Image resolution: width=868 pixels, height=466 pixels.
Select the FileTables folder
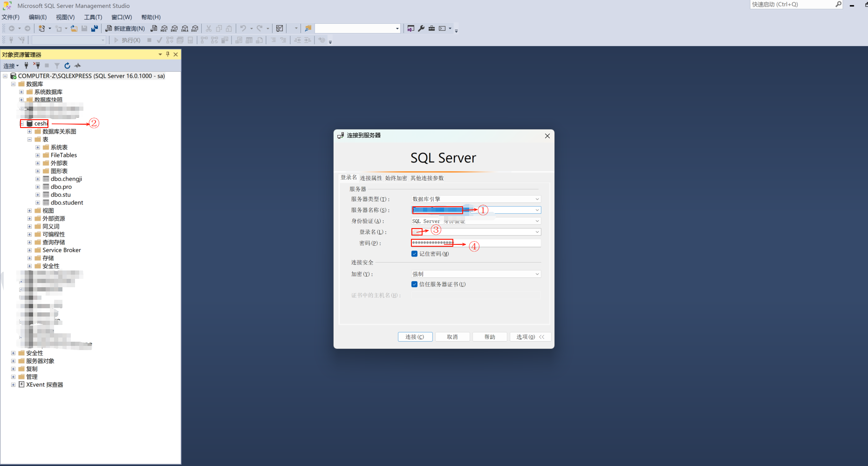64,155
